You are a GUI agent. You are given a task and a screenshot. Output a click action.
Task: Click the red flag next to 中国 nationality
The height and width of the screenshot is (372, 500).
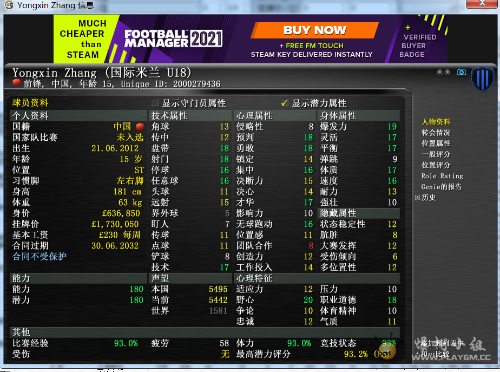[x=140, y=126]
